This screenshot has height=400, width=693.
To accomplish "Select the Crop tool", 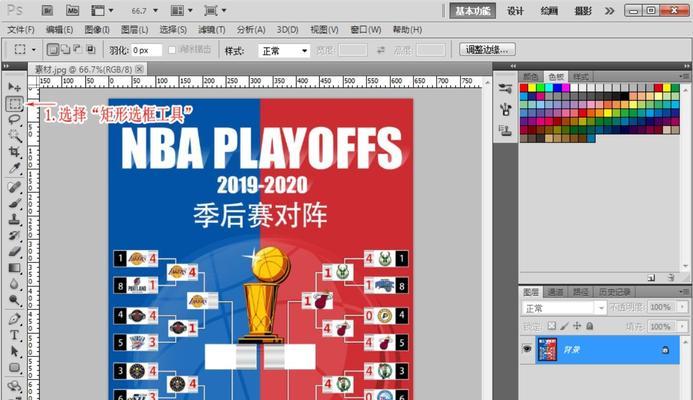I will click(x=14, y=152).
